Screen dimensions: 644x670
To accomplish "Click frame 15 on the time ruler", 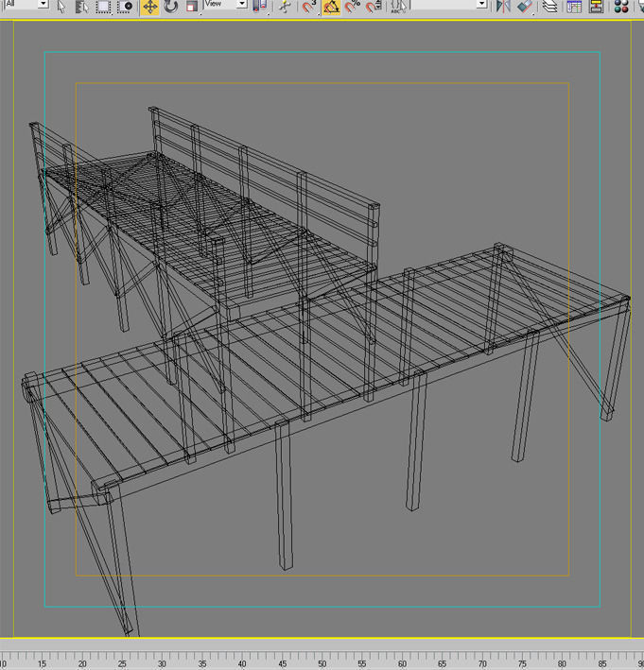I will click(x=42, y=663).
